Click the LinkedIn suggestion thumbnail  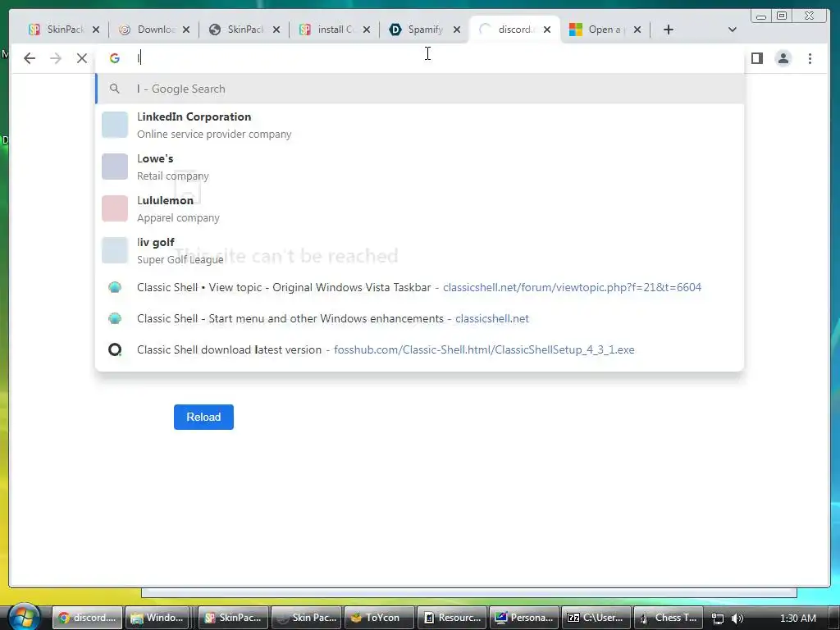click(115, 125)
